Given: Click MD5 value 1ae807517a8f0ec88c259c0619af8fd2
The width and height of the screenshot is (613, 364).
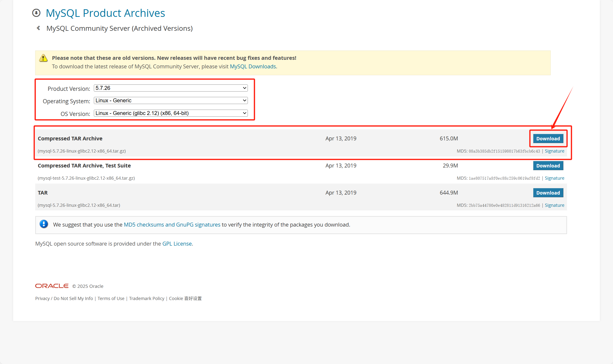Looking at the screenshot, I should point(504,178).
